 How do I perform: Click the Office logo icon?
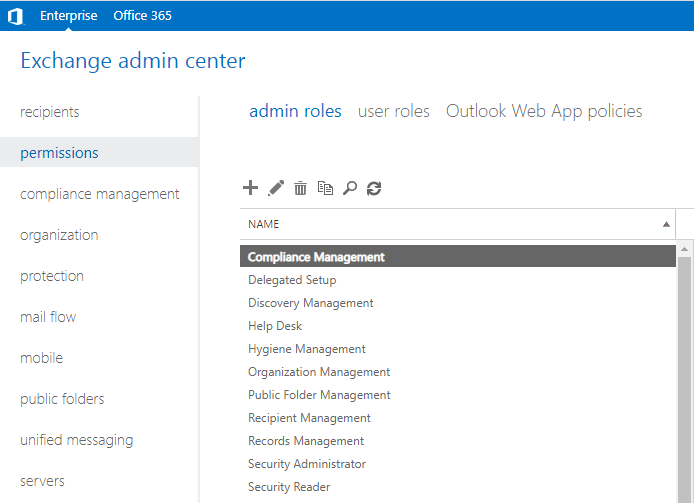15,16
